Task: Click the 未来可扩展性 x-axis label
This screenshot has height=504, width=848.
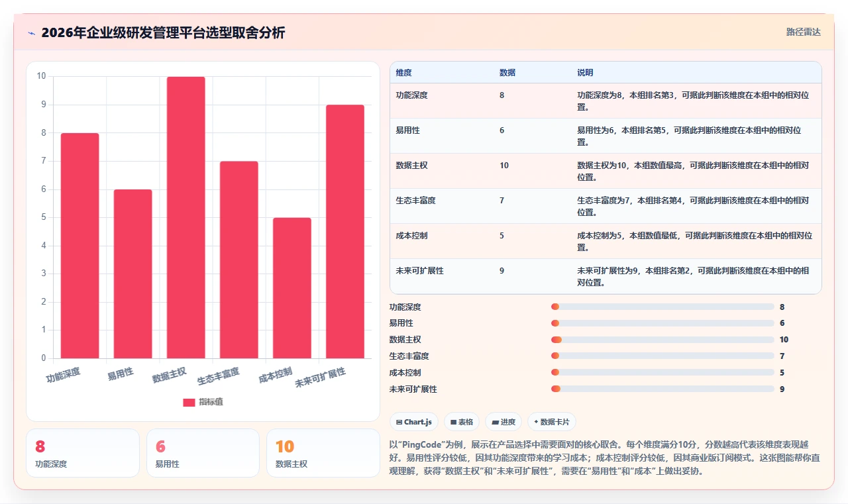Action: 321,378
